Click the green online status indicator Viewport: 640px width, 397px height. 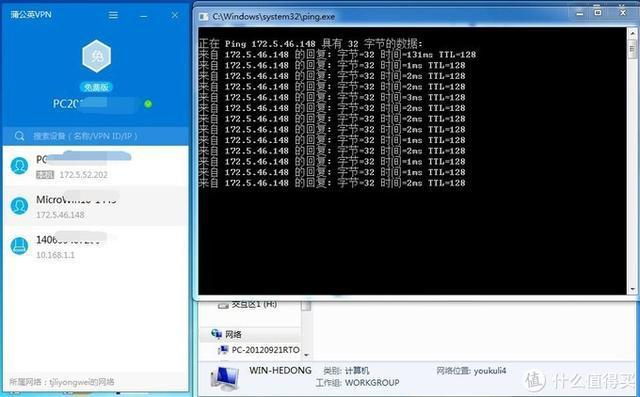(x=148, y=104)
